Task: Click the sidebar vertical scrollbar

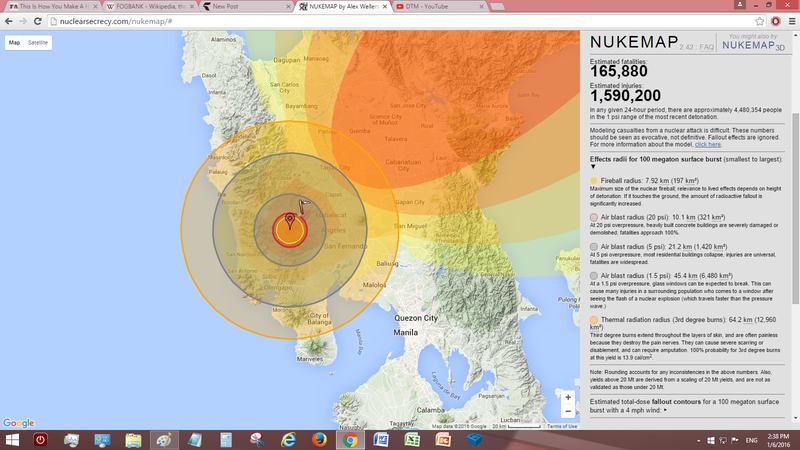Action: coord(796,208)
